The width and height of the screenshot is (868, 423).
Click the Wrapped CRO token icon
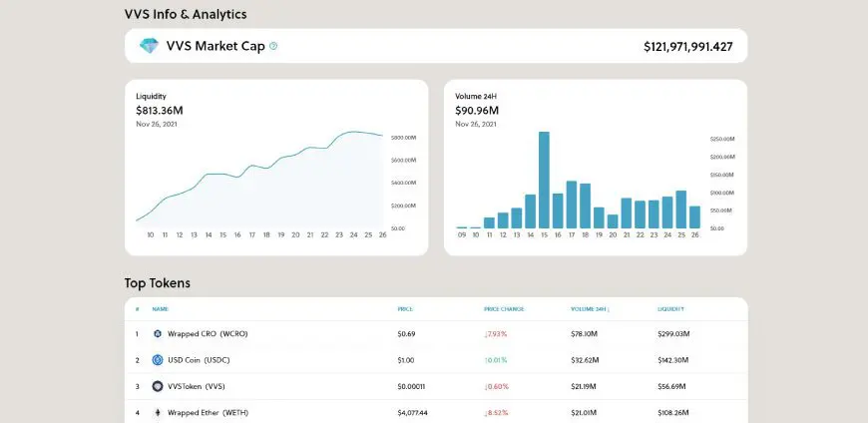coord(158,334)
